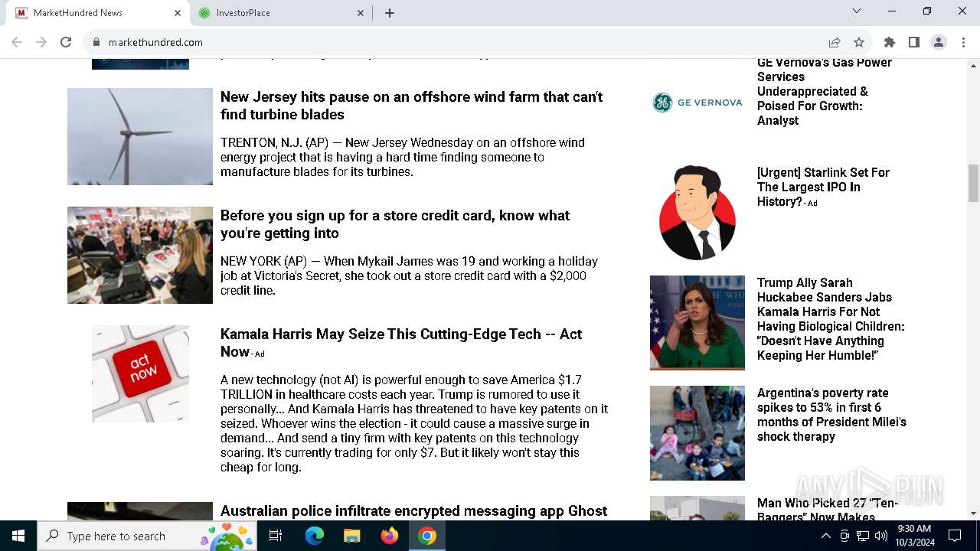Switch to the MarketHundred News tab
Screen dimensions: 980x551
click(97, 13)
